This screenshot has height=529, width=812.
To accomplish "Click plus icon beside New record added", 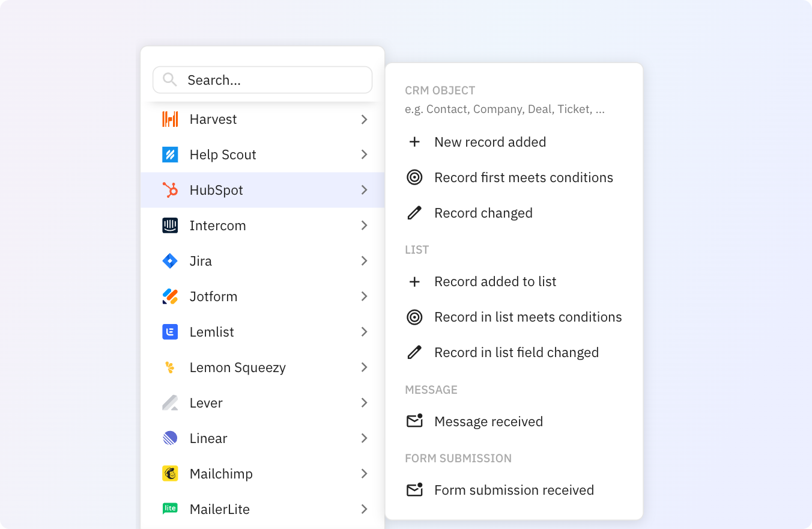I will tap(414, 142).
